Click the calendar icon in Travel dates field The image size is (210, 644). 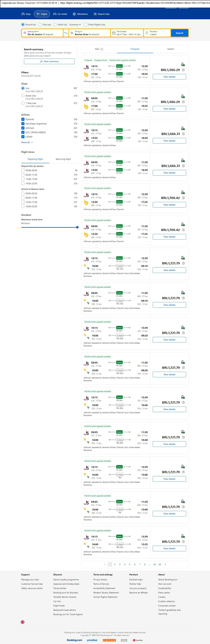(x=114, y=33)
